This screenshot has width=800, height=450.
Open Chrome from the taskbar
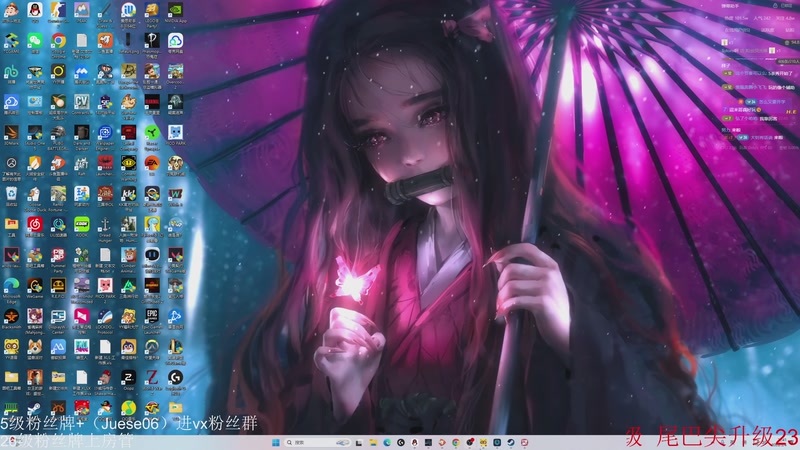[456, 442]
